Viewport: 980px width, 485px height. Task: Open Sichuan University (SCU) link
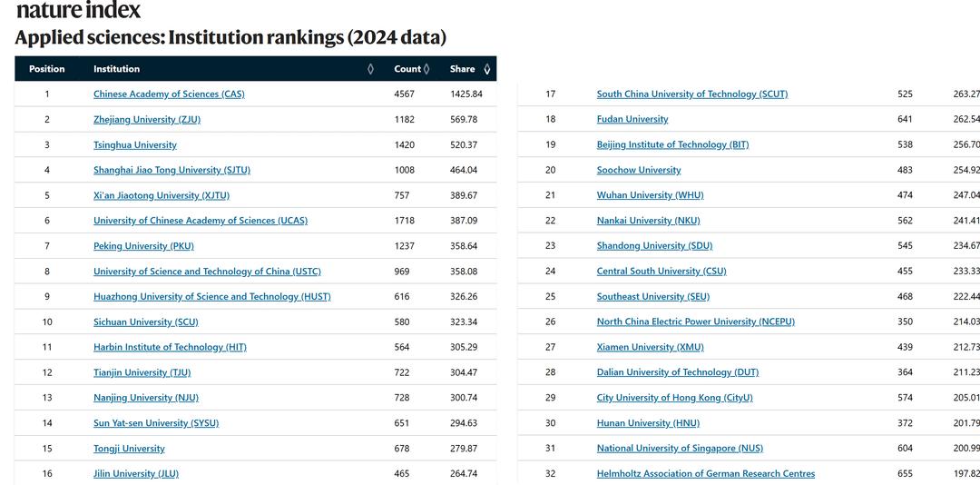(146, 322)
